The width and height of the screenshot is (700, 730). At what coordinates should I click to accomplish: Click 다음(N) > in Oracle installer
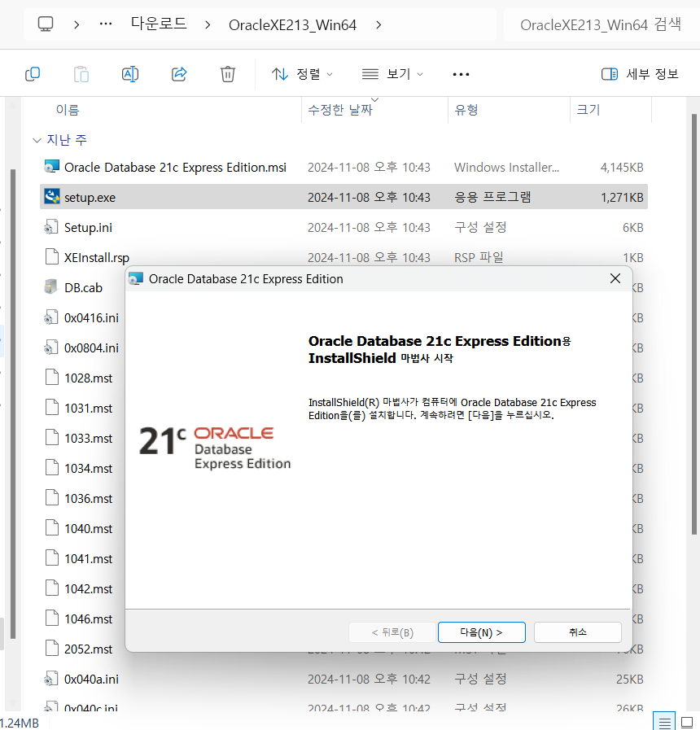click(x=482, y=632)
